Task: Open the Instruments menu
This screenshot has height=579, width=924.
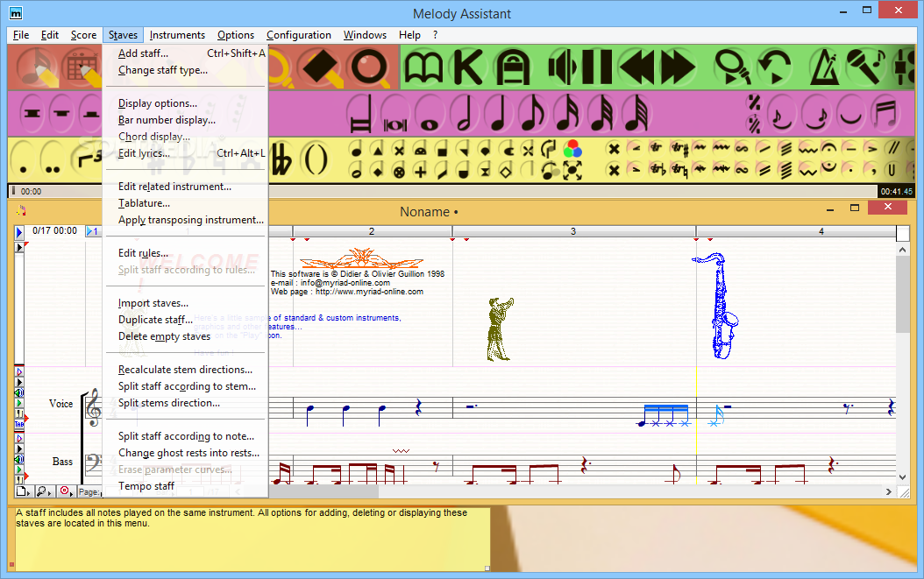Action: click(x=177, y=35)
